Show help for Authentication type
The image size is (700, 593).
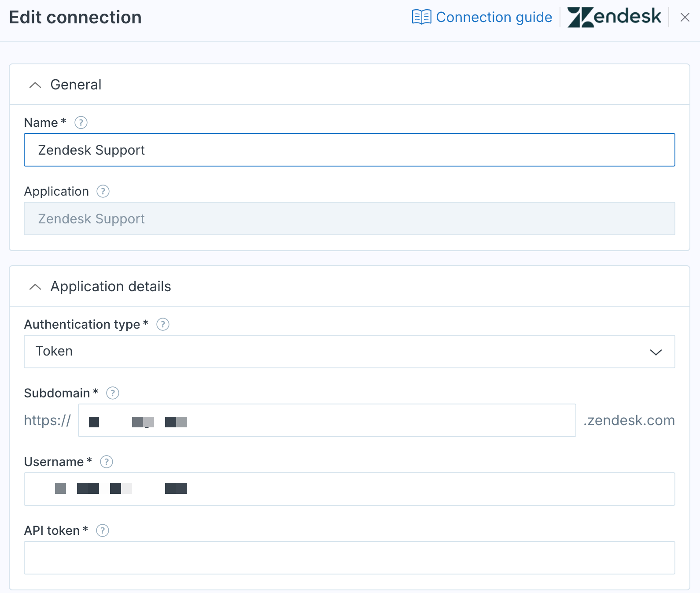click(163, 324)
